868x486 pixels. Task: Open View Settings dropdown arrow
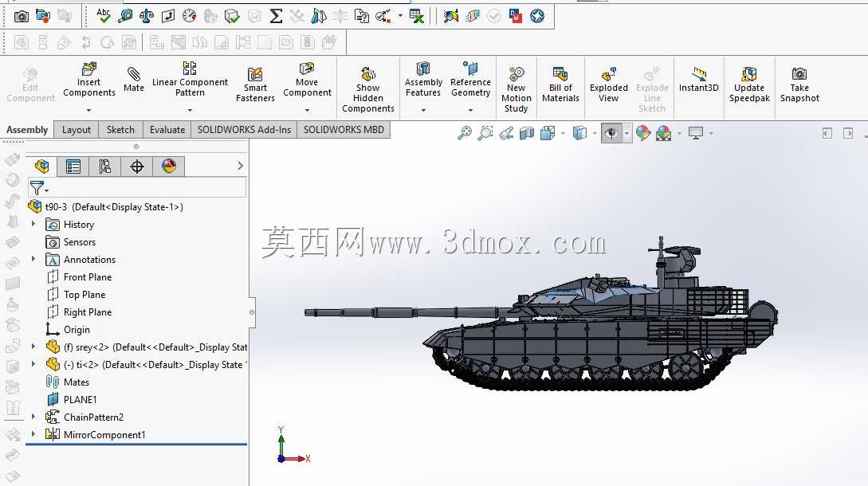click(x=711, y=133)
